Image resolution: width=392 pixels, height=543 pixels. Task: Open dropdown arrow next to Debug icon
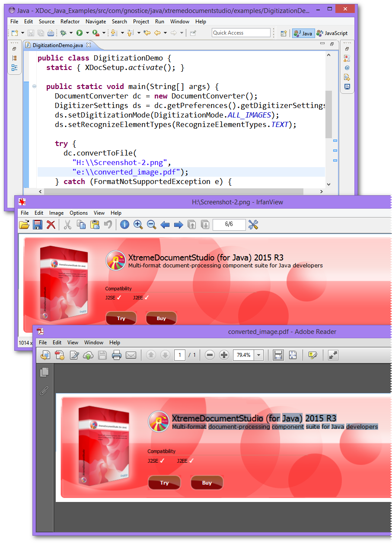coord(71,33)
